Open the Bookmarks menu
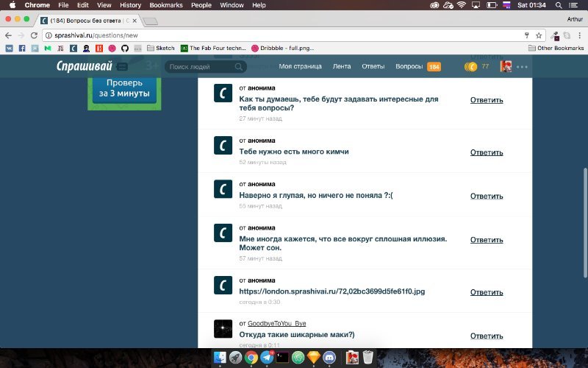The width and height of the screenshot is (588, 368). [166, 5]
